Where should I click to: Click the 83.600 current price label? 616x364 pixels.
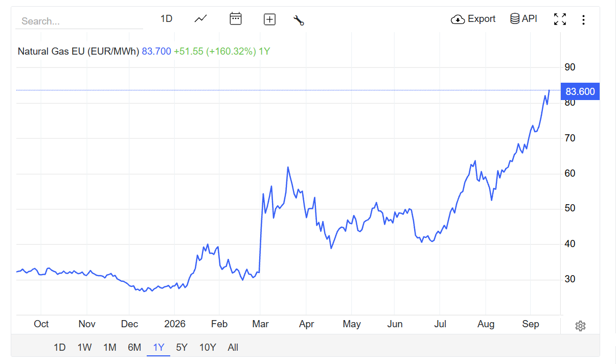click(580, 91)
